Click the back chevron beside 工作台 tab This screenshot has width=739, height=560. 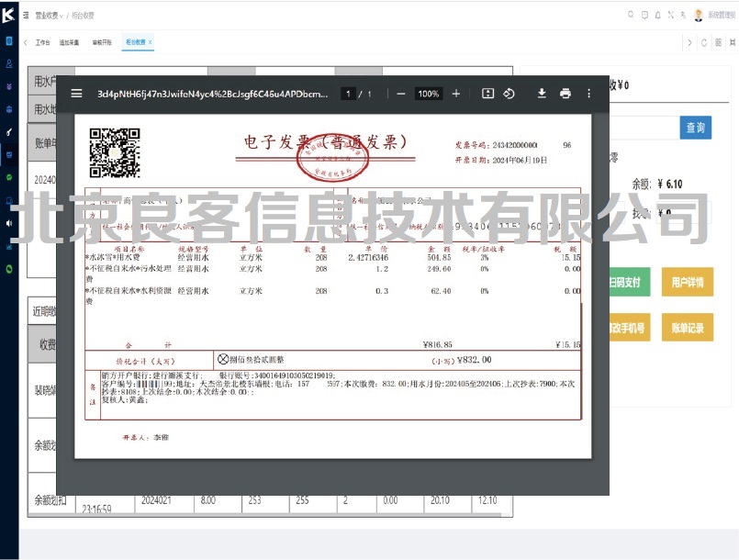tap(26, 42)
